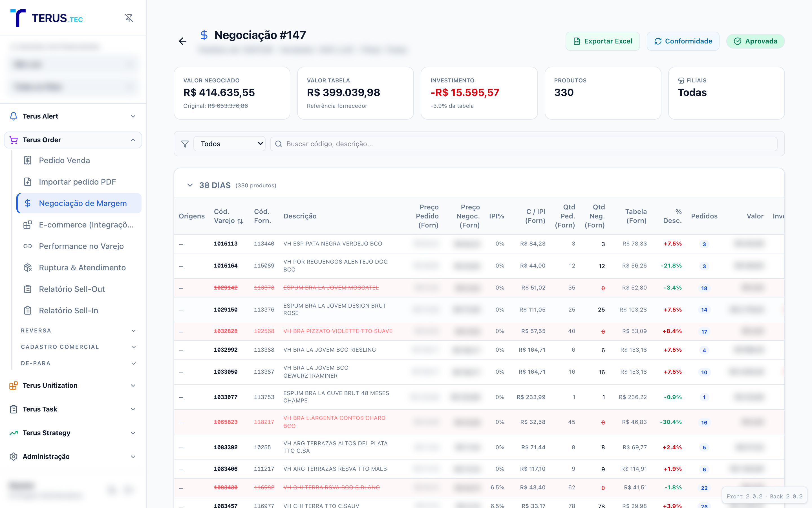
Task: Click the Aprovada status badge
Action: point(756,41)
